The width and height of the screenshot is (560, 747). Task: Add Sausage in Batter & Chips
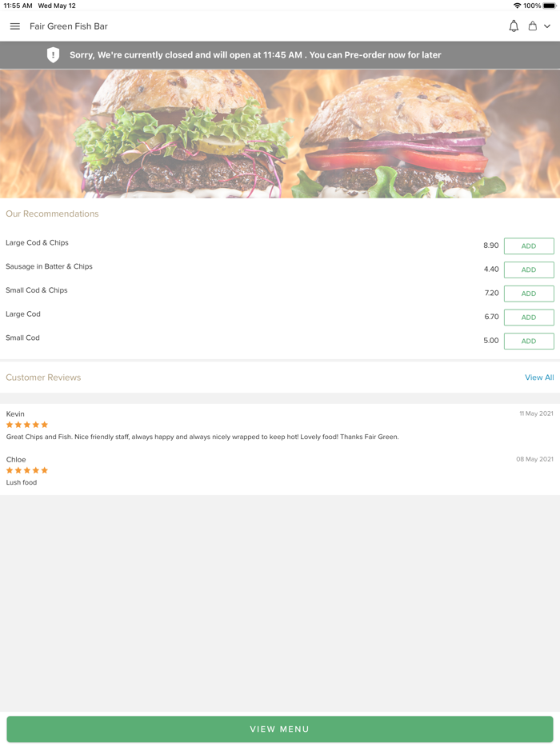[529, 270]
